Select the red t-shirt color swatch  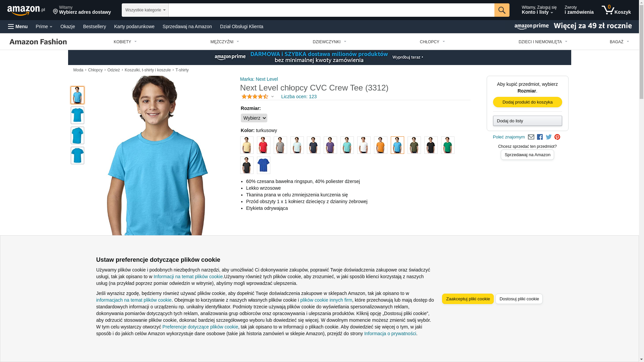[x=264, y=145]
